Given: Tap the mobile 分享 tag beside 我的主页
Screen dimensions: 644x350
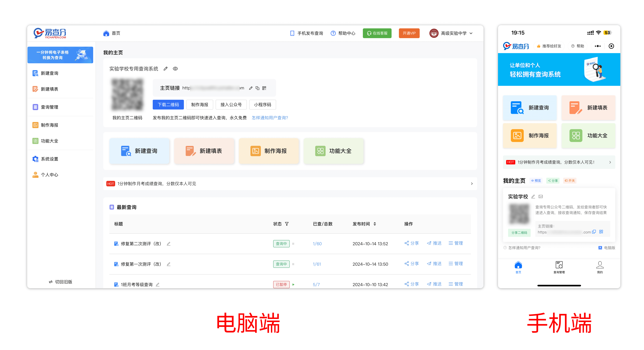Looking at the screenshot, I should 553,181.
